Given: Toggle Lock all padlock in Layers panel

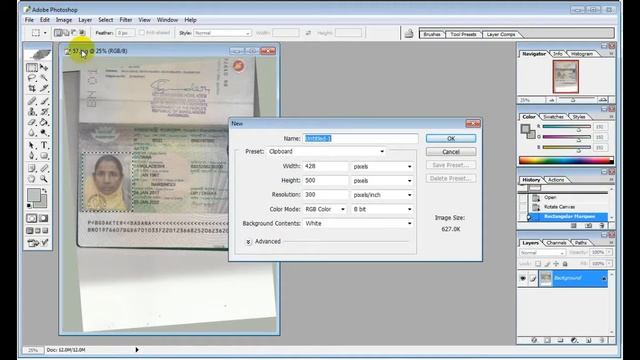Looking at the screenshot, I should 565,264.
